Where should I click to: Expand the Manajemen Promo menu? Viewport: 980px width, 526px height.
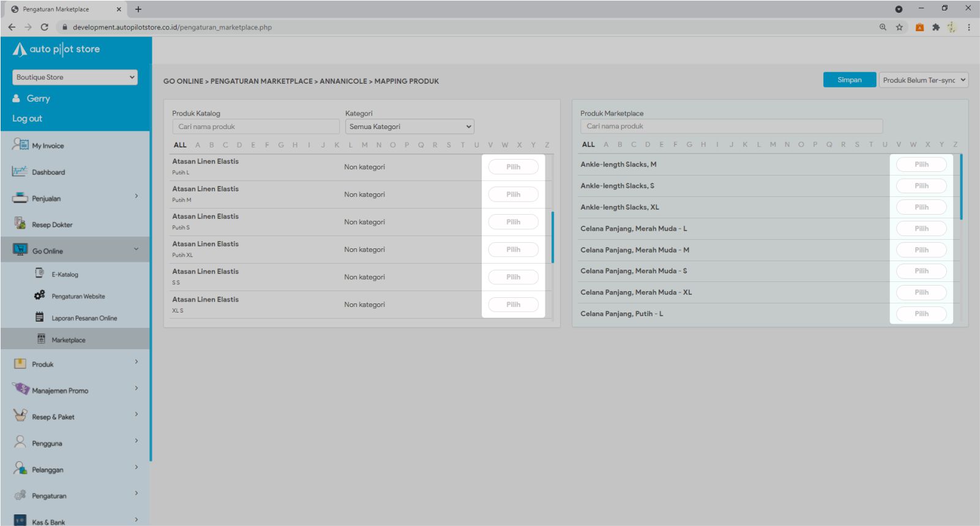137,388
